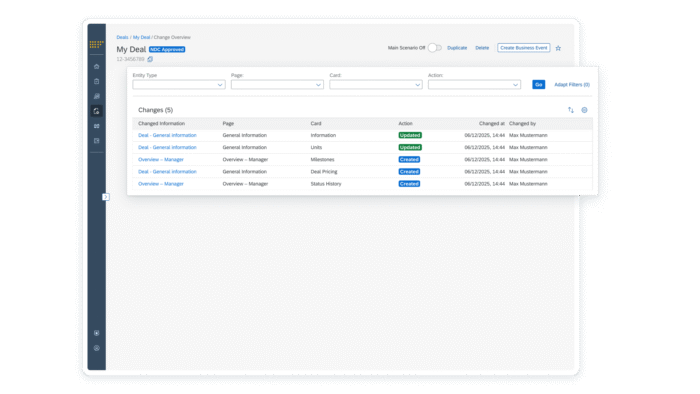Click the Go button
The image size is (700, 394).
(538, 84)
